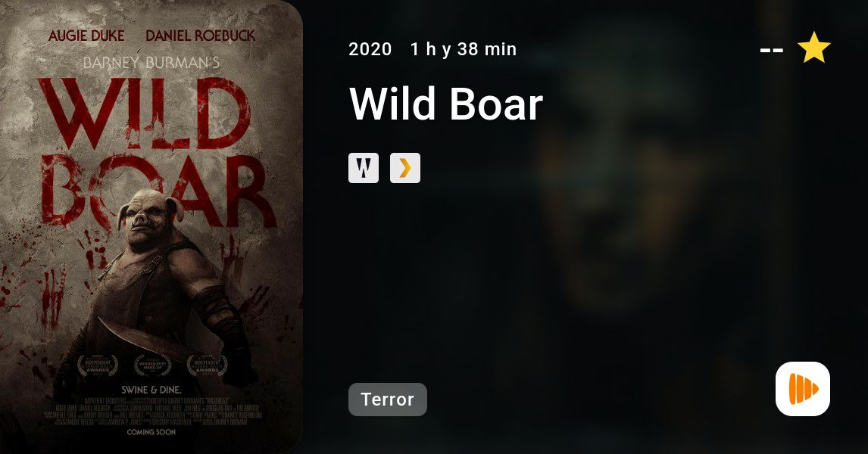868x454 pixels.
Task: Tap the orange play logo badge
Action: pos(803,389)
